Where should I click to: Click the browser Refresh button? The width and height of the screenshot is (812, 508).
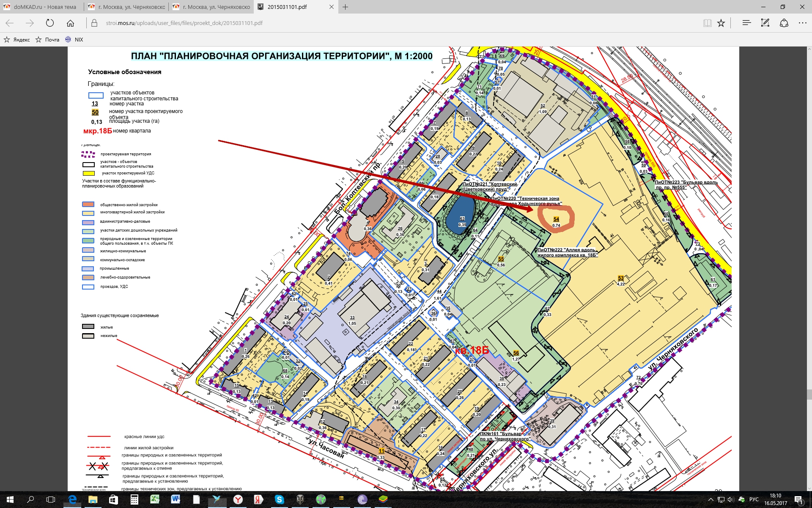coord(50,23)
